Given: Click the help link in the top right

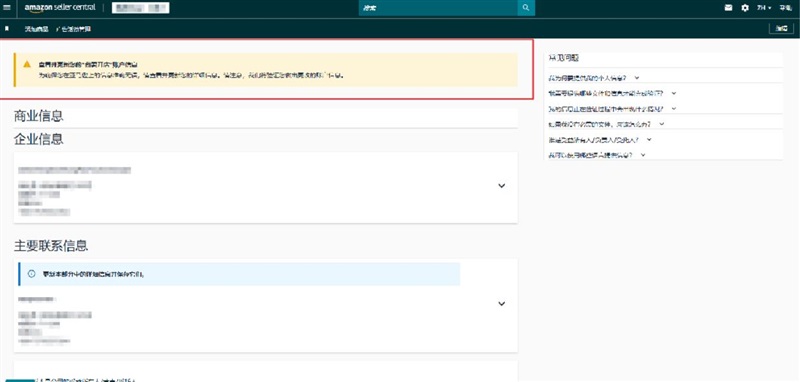Looking at the screenshot, I should click(786, 8).
